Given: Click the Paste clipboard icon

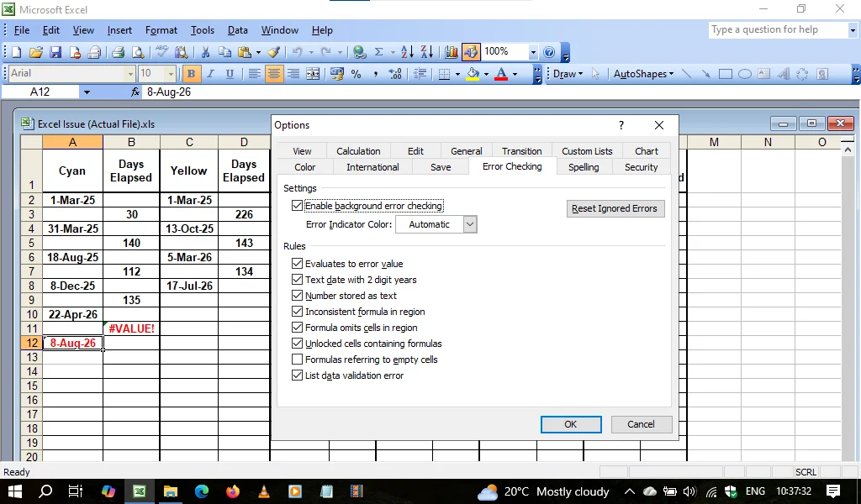Looking at the screenshot, I should point(245,52).
